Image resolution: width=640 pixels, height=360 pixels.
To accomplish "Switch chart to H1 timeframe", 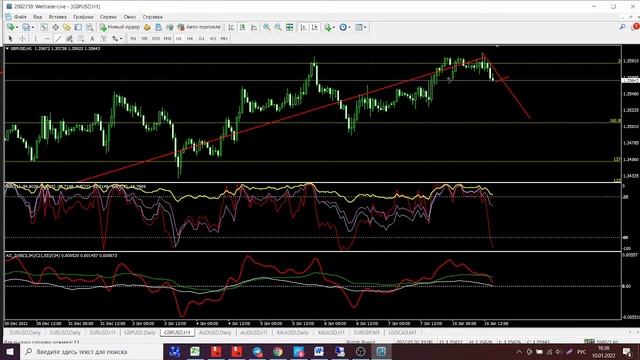I will tap(178, 38).
